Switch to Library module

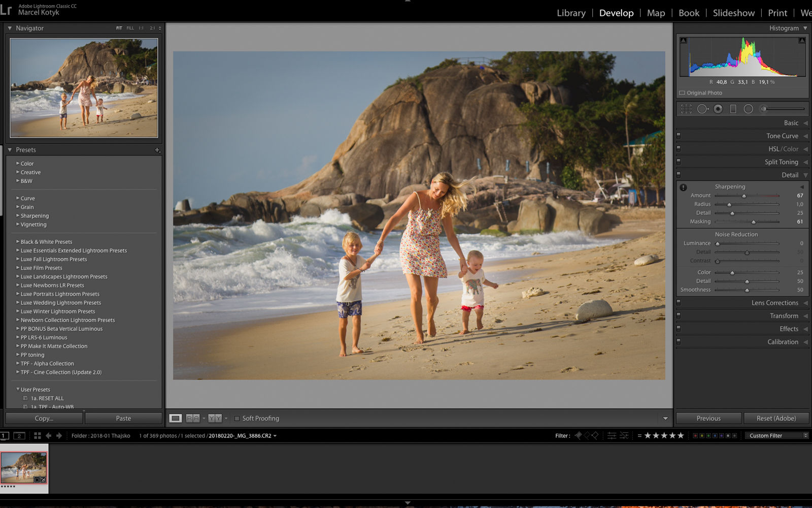pyautogui.click(x=571, y=13)
